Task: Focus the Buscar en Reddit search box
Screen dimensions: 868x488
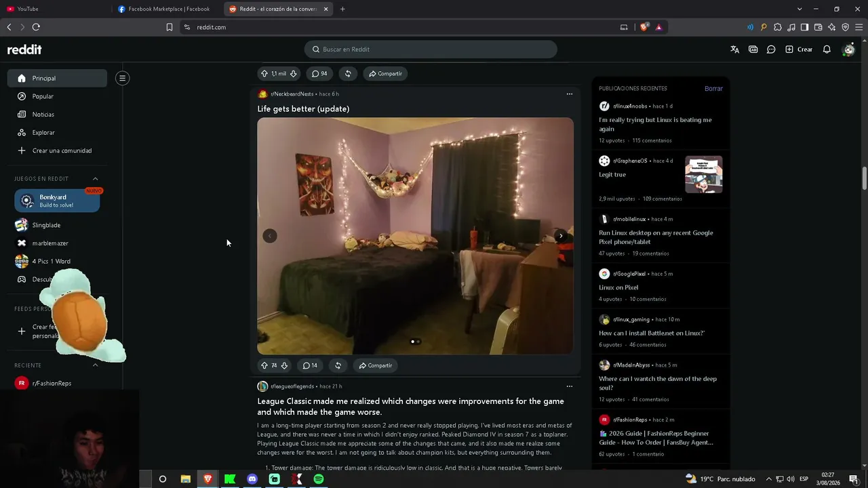Action: [431, 49]
